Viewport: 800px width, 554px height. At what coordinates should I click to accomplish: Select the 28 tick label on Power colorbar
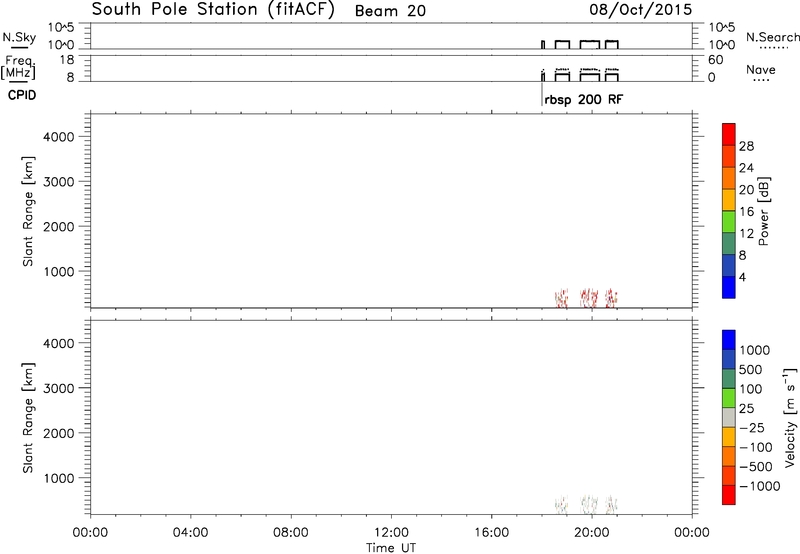(746, 146)
